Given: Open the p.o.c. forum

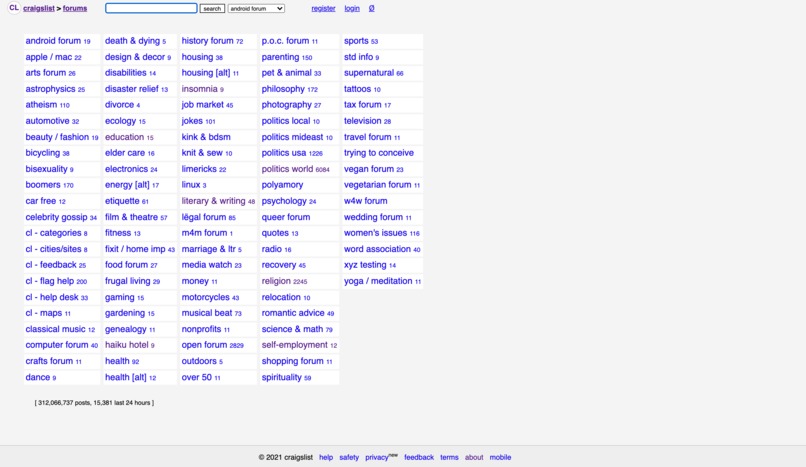Looking at the screenshot, I should tap(285, 41).
